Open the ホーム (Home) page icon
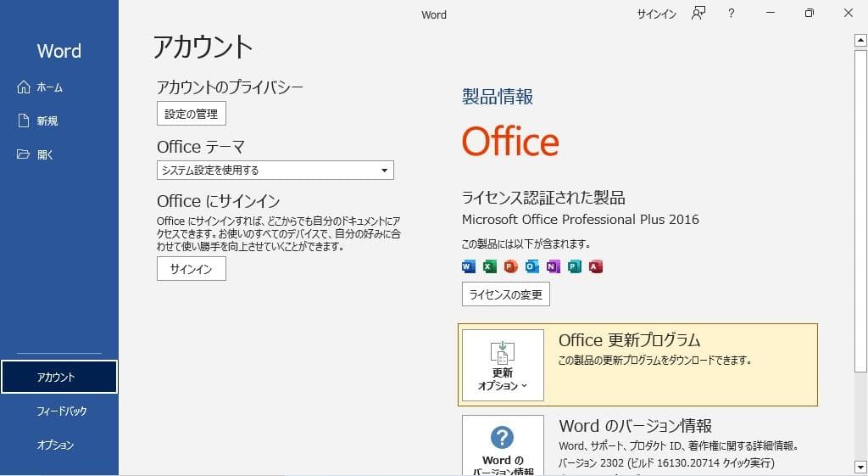868x476 pixels. coord(23,87)
